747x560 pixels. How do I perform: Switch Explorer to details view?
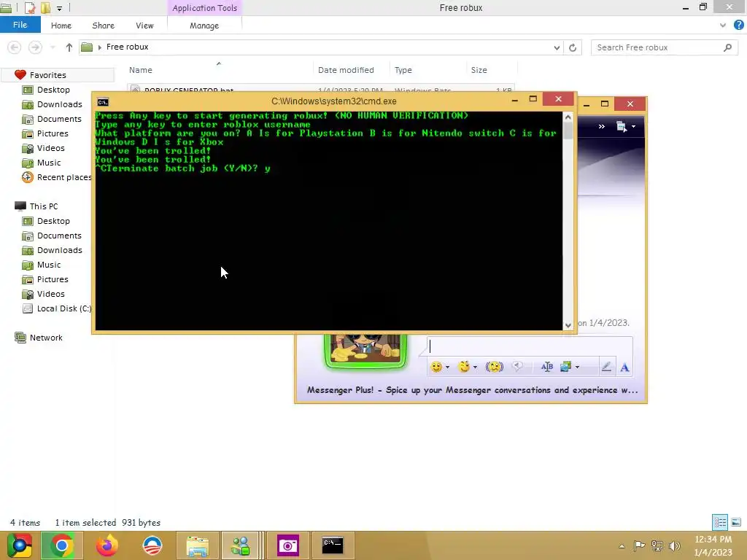[720, 522]
